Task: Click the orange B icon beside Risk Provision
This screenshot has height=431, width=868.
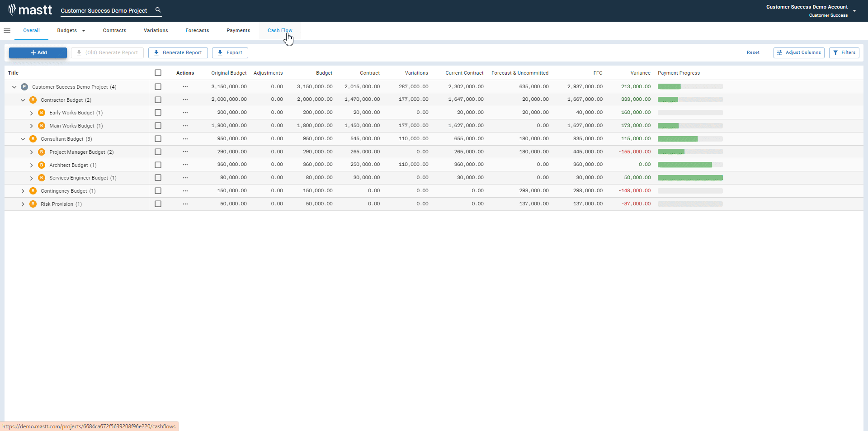Action: pos(33,204)
